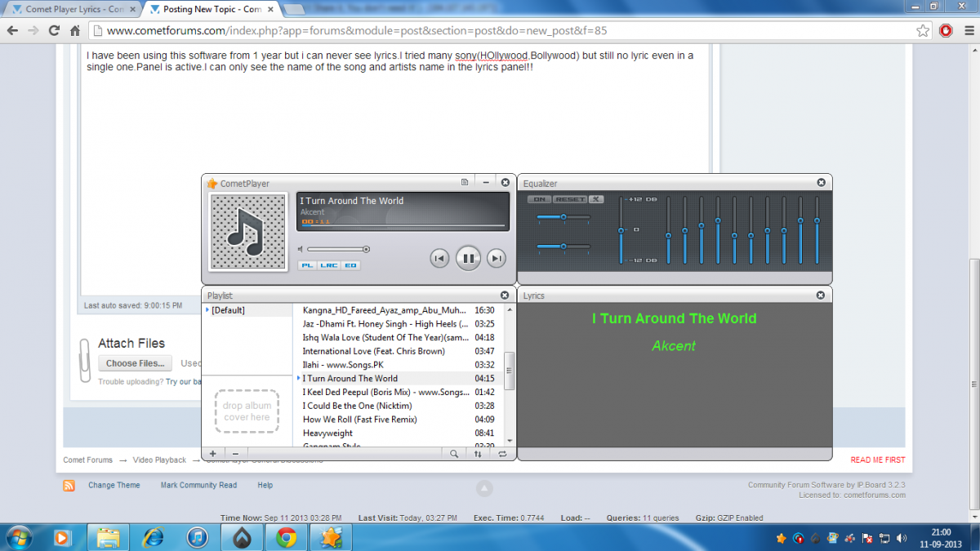
Task: Adjust the lower horizontal equalizer slider
Action: (x=563, y=246)
